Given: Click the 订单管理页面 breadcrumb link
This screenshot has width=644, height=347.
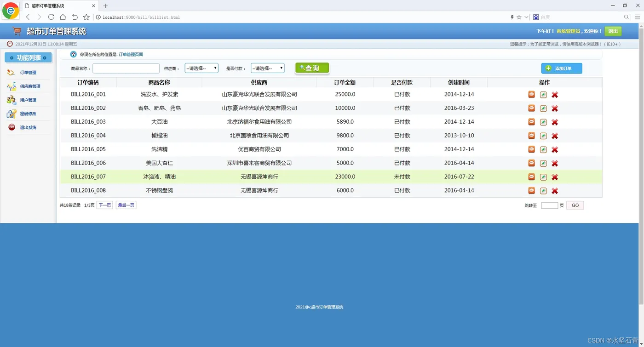Looking at the screenshot, I should (x=131, y=54).
